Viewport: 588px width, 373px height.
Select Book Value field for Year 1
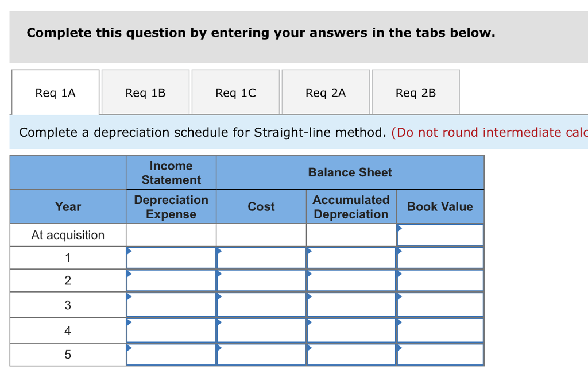[x=440, y=258]
